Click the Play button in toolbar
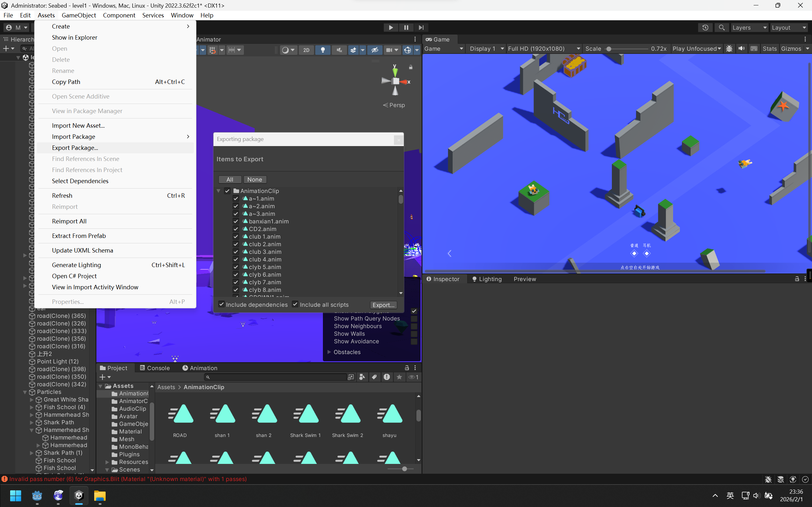The image size is (812, 507). [390, 28]
